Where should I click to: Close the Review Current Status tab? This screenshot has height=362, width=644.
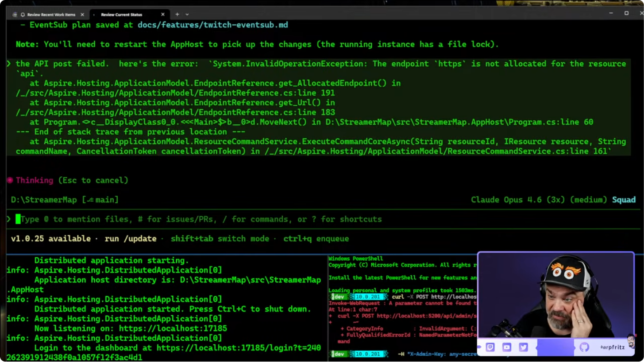[163, 15]
